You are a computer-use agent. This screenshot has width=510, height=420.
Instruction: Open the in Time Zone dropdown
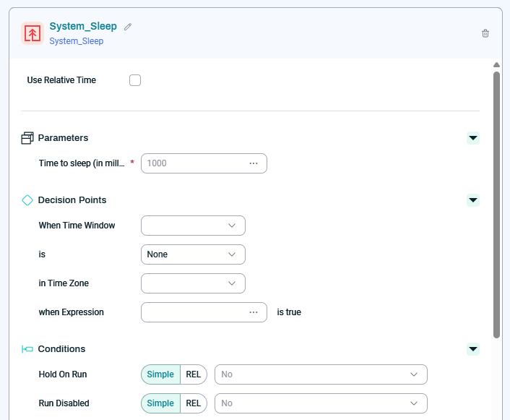coord(193,283)
